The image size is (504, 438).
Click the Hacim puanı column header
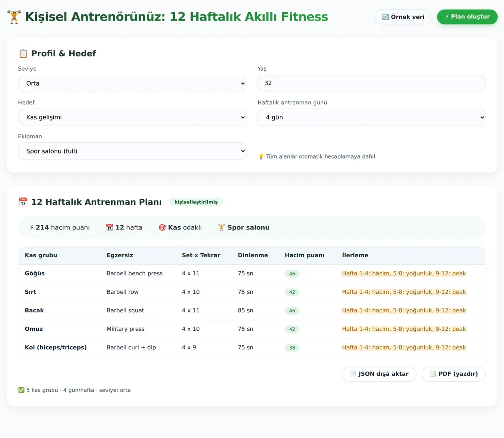304,255
